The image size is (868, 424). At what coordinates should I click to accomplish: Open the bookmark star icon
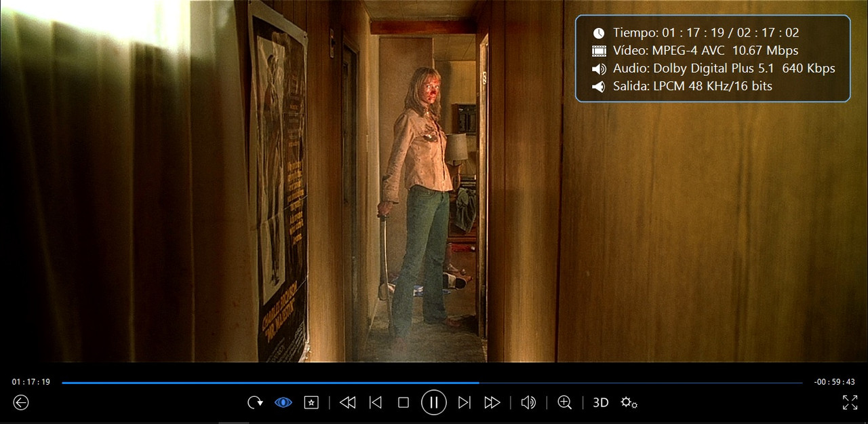tap(311, 402)
